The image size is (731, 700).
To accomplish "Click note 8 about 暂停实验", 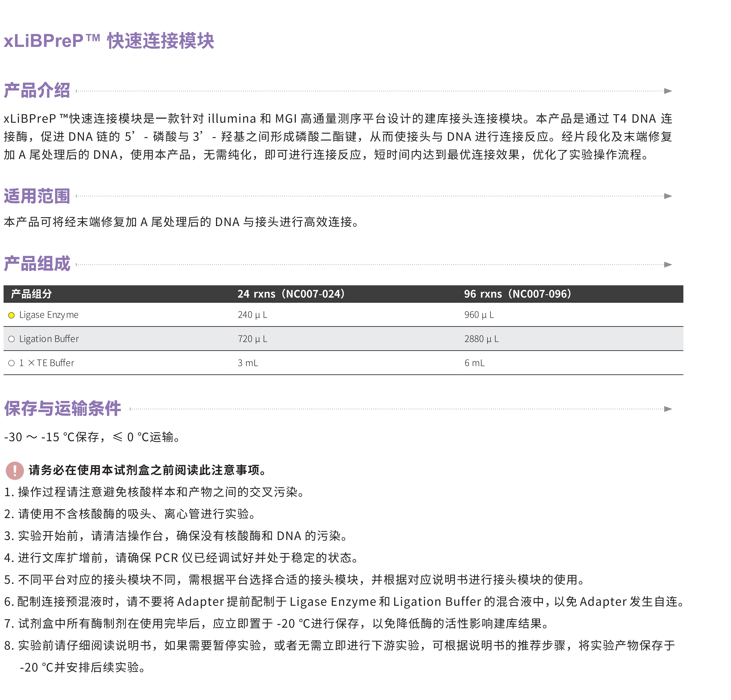I will (340, 646).
